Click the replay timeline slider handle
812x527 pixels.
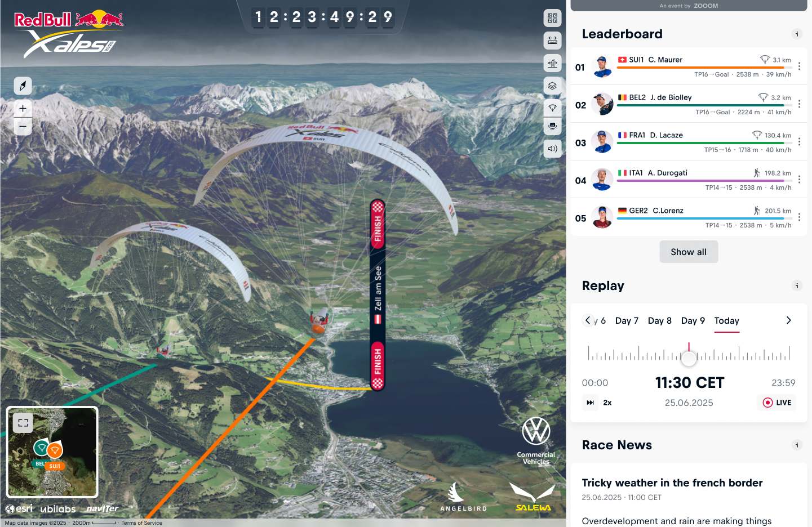(x=689, y=358)
